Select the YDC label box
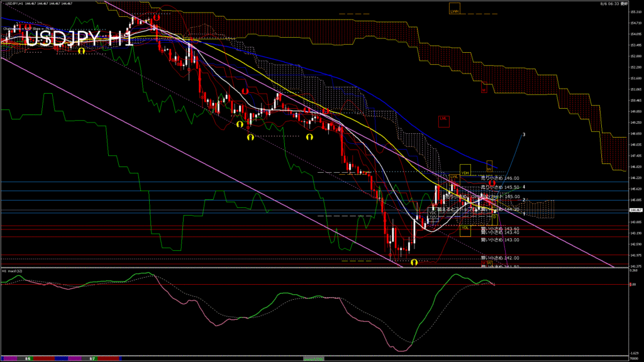The width and height of the screenshot is (644, 362). (433, 212)
